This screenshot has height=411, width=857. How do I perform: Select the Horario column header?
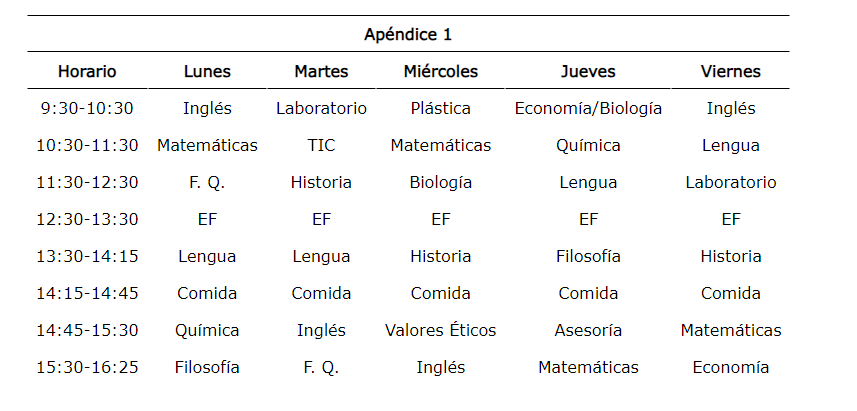pos(87,71)
